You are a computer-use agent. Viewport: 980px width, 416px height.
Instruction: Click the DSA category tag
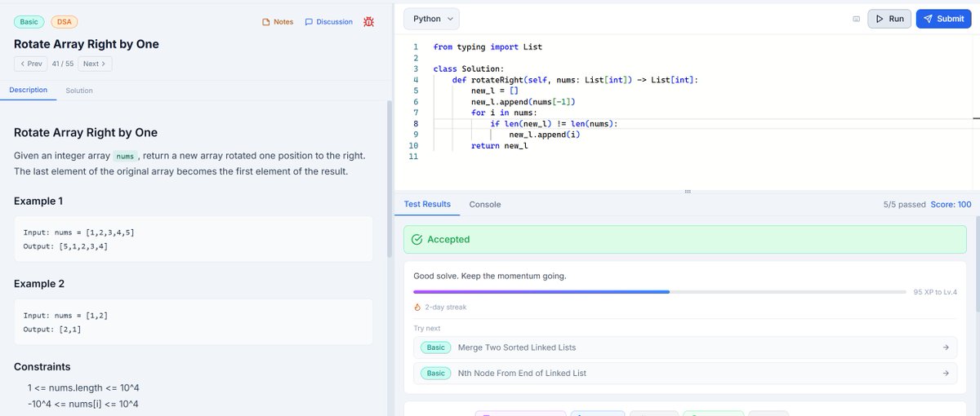[x=65, y=21]
